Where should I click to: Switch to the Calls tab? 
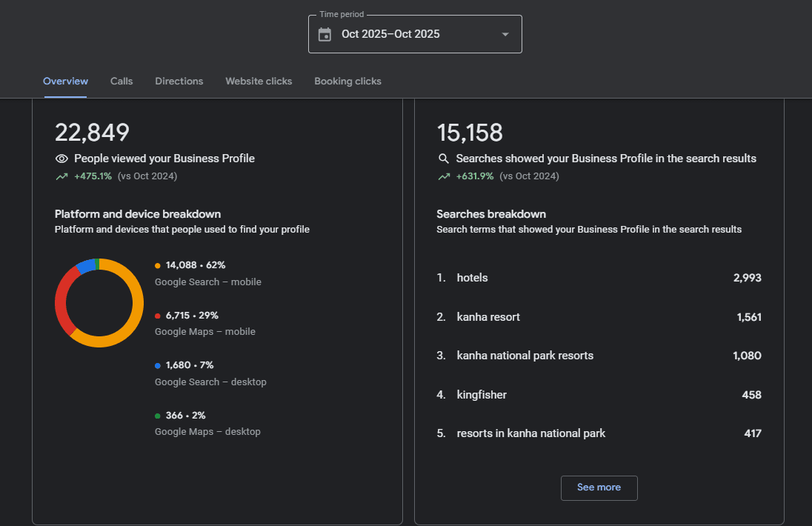122,81
